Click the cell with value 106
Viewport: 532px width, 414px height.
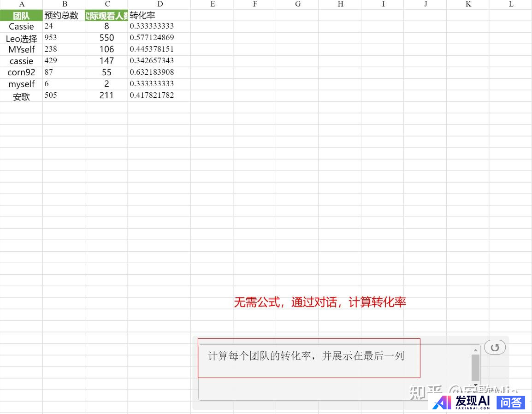tap(106, 49)
